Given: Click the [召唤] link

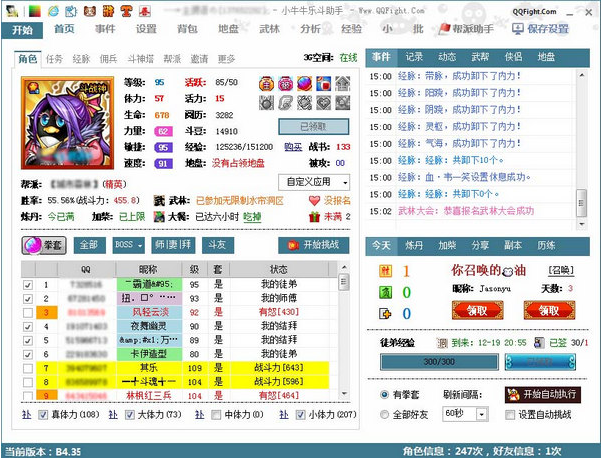Looking at the screenshot, I should click(x=561, y=271).
